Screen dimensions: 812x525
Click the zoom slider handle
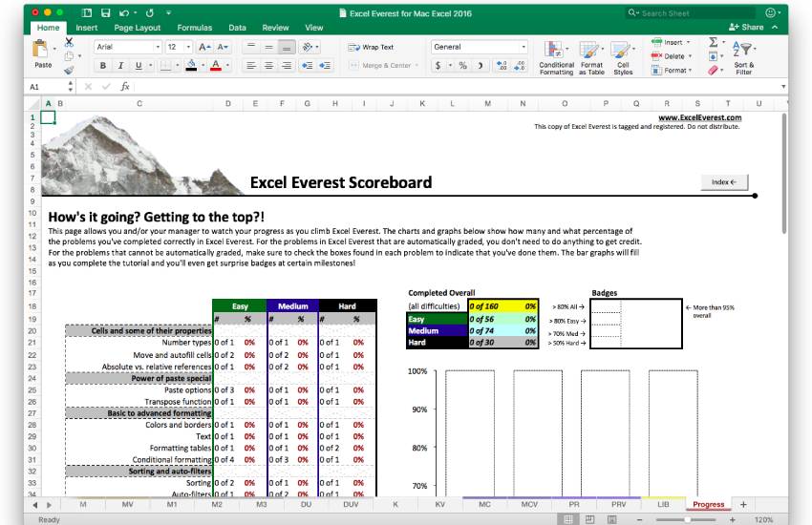coord(688,519)
